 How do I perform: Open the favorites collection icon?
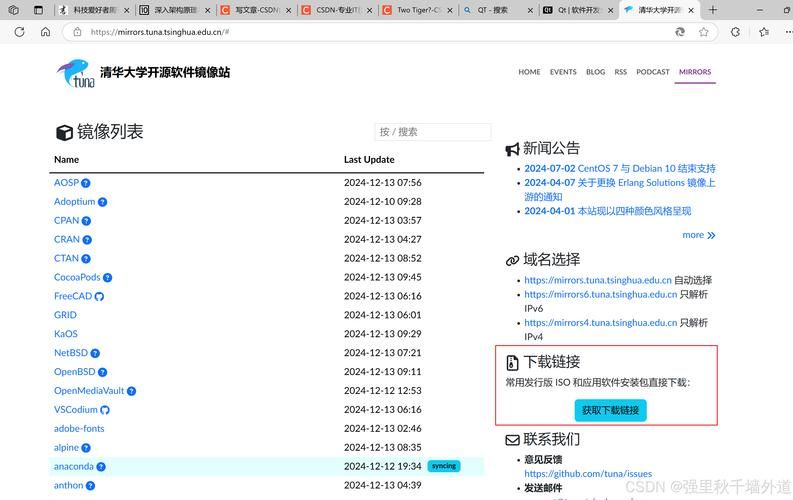pos(764,32)
